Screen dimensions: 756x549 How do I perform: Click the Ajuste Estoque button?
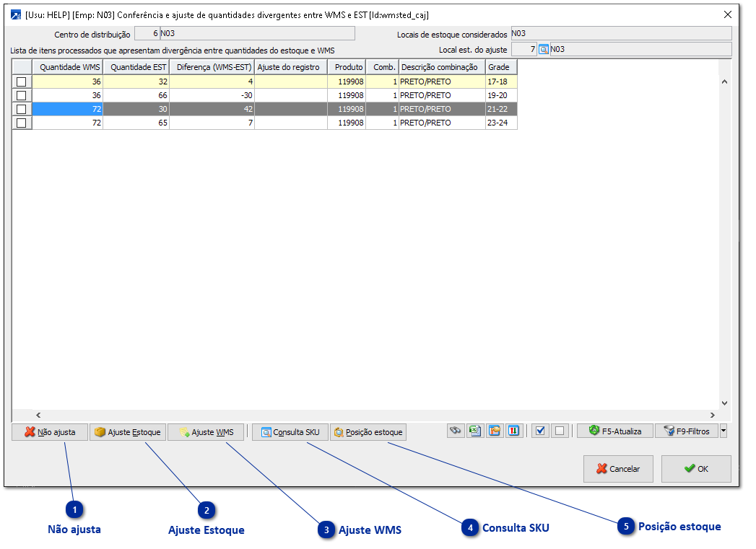point(128,432)
